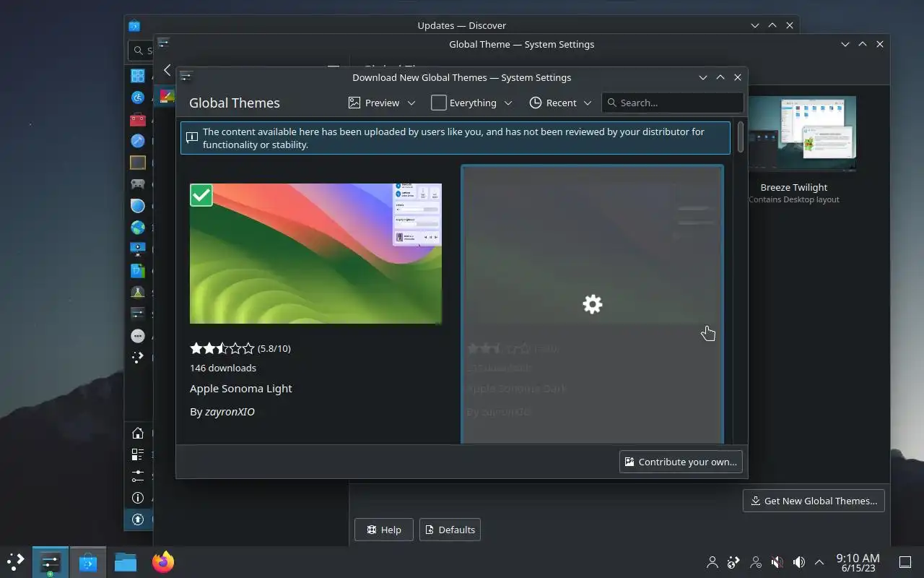Go back using System Settings back arrow

tap(167, 70)
